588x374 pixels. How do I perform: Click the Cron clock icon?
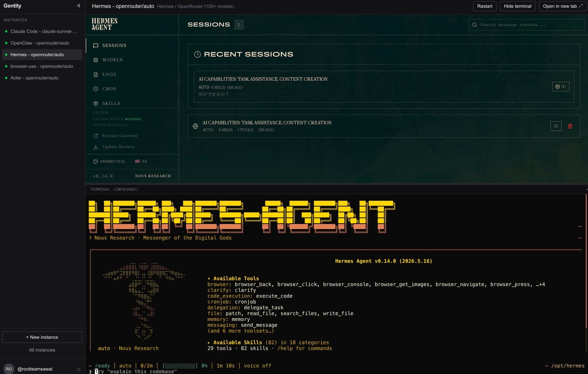click(96, 89)
